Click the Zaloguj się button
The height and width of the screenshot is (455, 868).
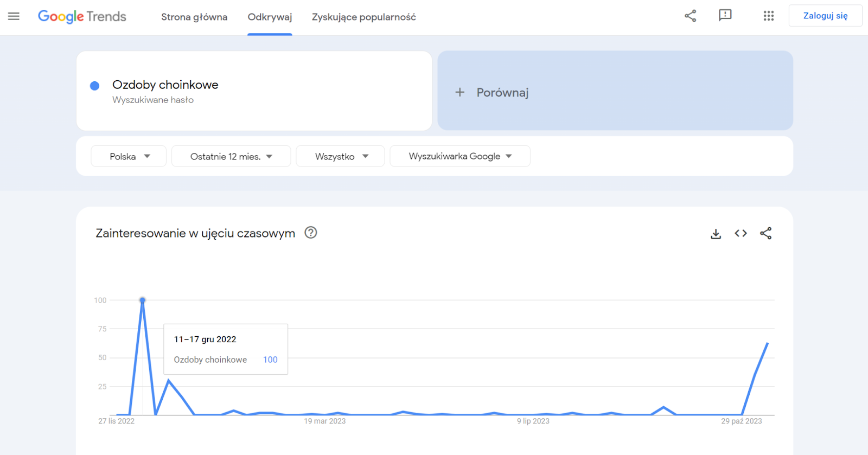click(825, 16)
